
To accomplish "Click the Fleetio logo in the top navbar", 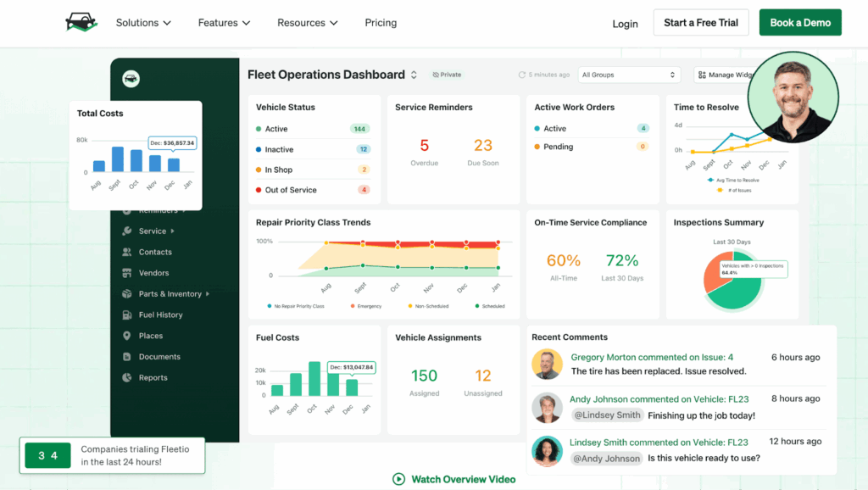I will point(81,22).
